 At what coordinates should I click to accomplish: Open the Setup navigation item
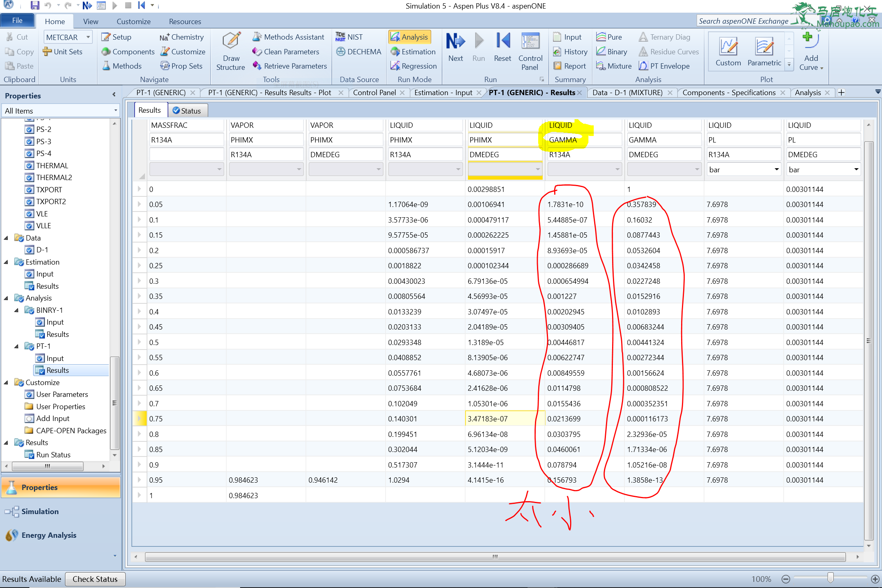[x=116, y=37]
